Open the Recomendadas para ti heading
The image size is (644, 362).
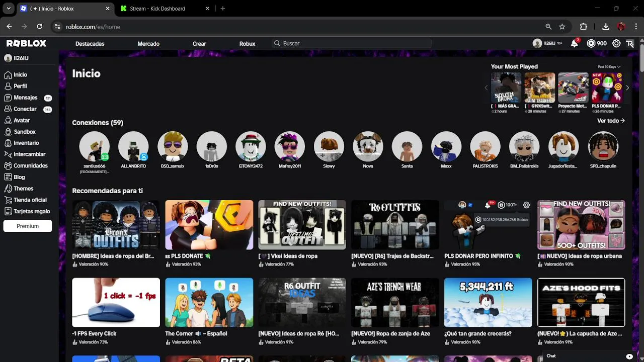(108, 191)
